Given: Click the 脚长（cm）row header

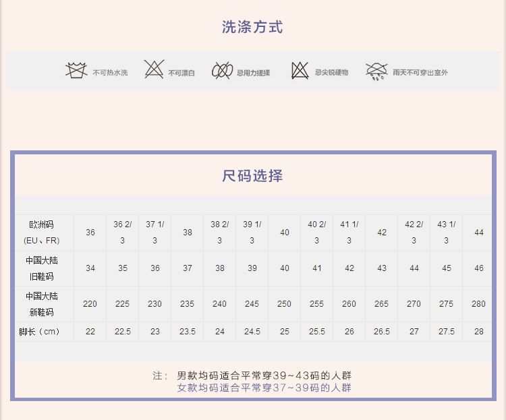Looking at the screenshot, I should [x=42, y=332].
